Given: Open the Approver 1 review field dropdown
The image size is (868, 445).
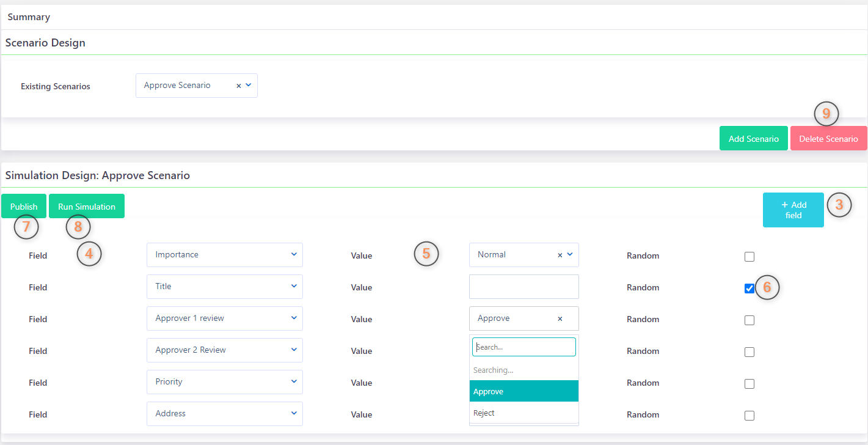Looking at the screenshot, I should click(x=225, y=318).
